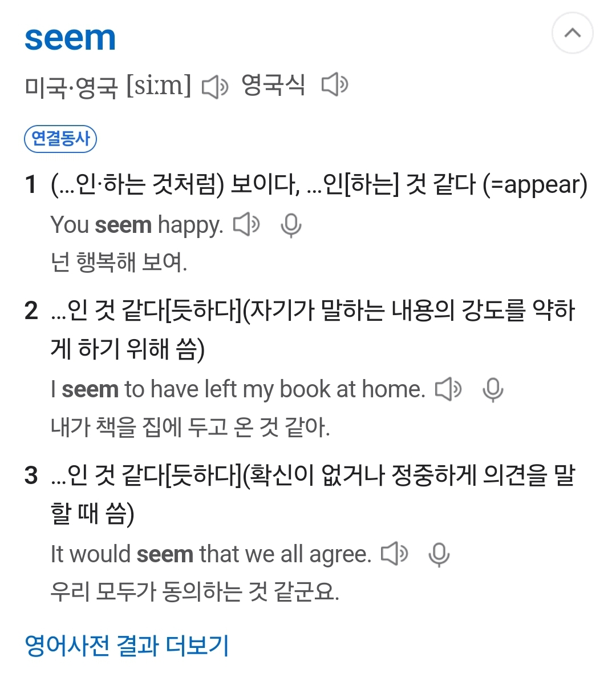Viewport: 616px width, 685px height.
Task: Play audio for 'It would seem that we all agree'
Action: click(x=395, y=554)
